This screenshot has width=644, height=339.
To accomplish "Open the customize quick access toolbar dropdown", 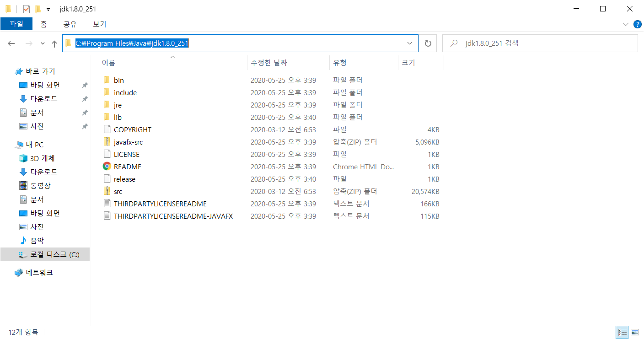I will coord(48,9).
